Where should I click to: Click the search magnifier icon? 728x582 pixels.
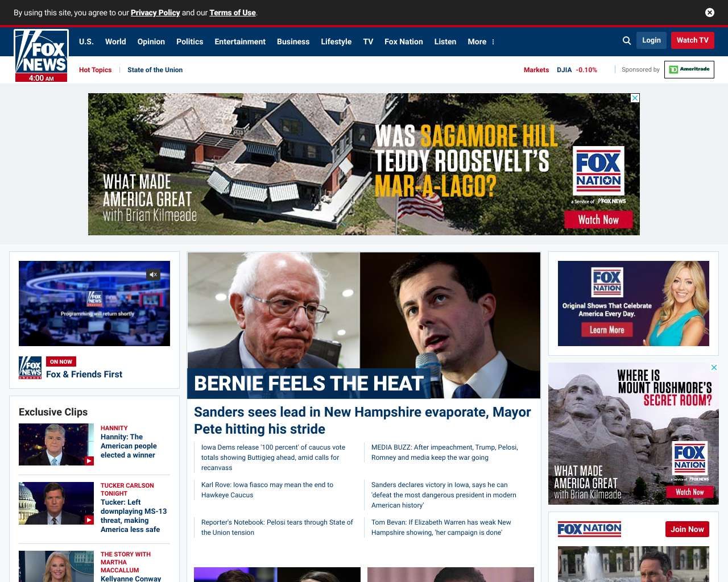(627, 41)
